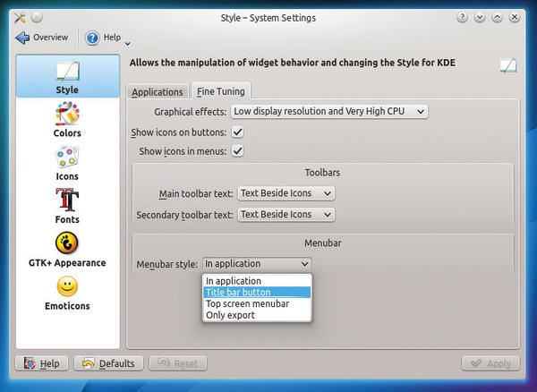The image size is (537, 392).
Task: Click the Reset button
Action: (178, 363)
